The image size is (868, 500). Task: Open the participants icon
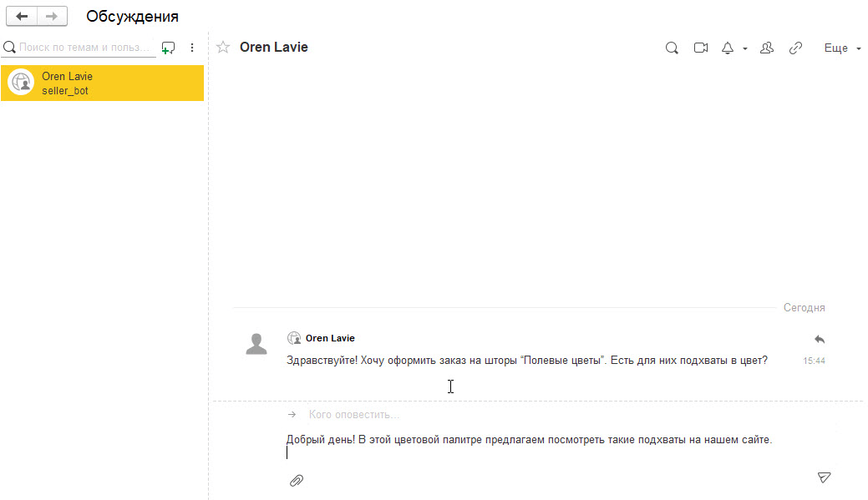click(x=767, y=48)
